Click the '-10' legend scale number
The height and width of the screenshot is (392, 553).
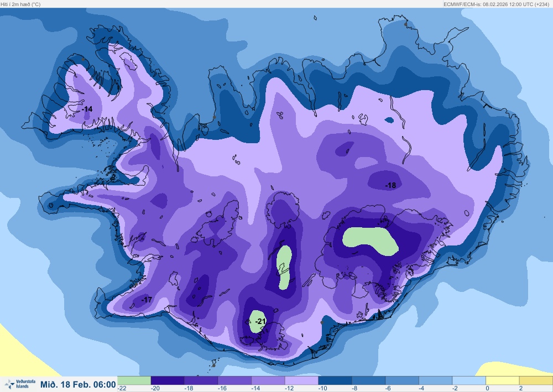(323, 388)
